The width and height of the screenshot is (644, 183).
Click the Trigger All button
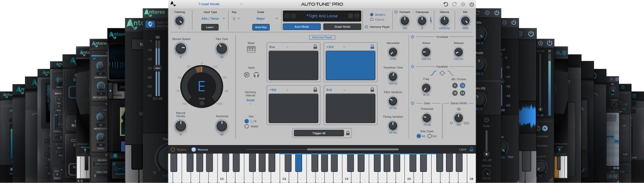(x=318, y=133)
